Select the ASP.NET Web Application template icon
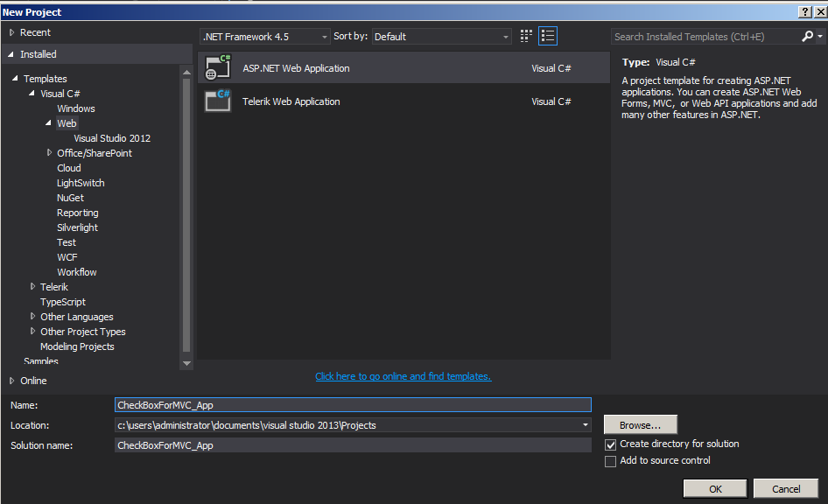This screenshot has height=504, width=828. point(217,67)
